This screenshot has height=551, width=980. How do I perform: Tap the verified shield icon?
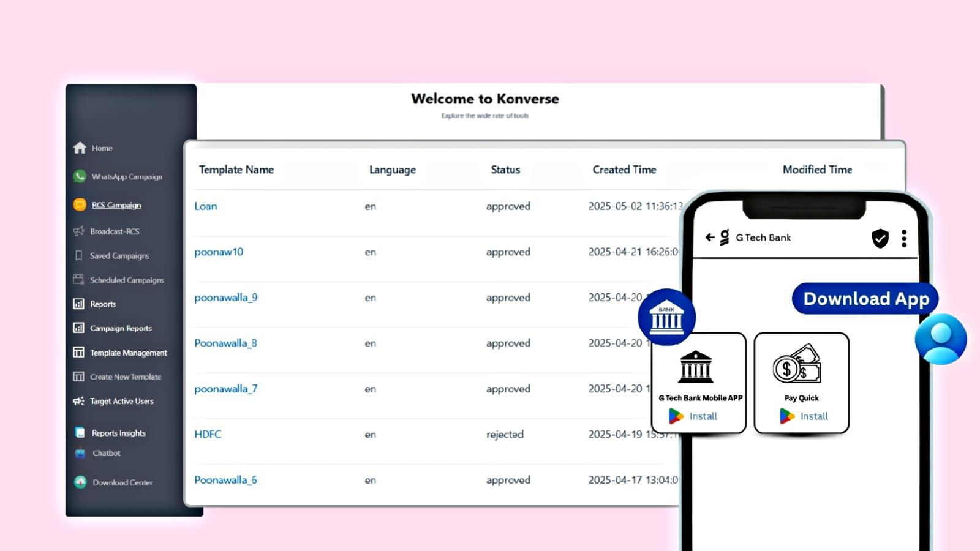pyautogui.click(x=880, y=238)
